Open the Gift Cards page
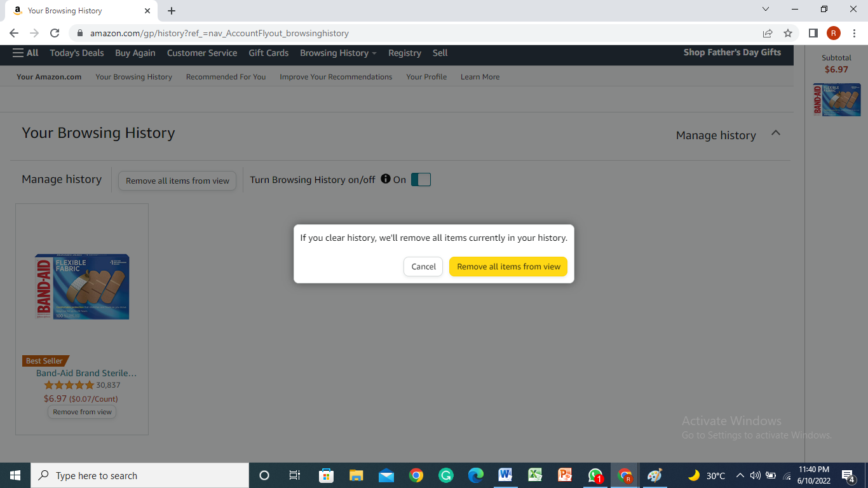This screenshot has width=868, height=488. click(269, 53)
